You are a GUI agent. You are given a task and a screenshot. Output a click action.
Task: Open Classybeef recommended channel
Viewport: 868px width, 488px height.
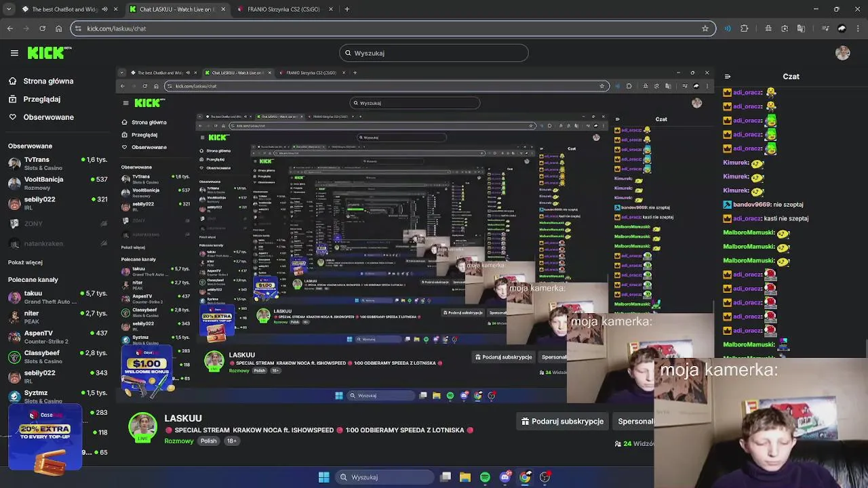(x=57, y=357)
